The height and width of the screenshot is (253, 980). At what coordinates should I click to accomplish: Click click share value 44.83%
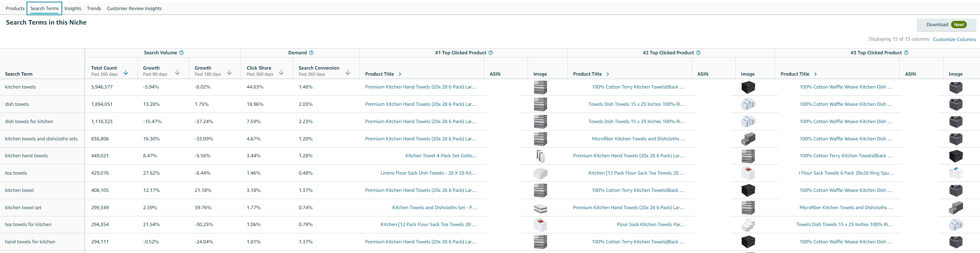click(255, 87)
